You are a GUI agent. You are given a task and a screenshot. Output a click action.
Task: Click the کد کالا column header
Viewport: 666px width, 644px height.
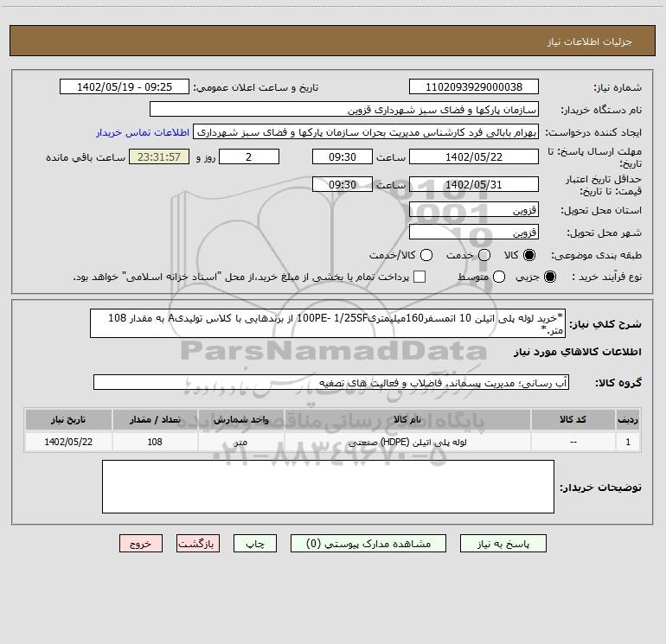coord(573,419)
